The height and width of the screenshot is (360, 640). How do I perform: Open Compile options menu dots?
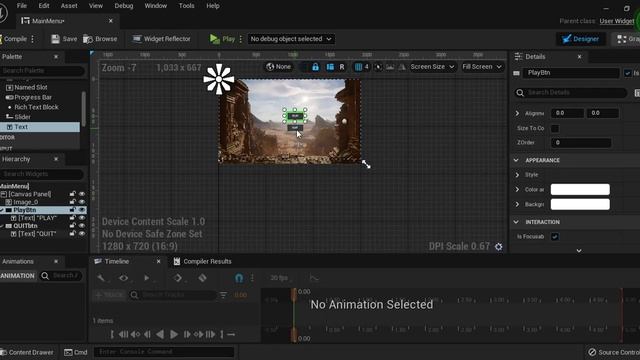pyautogui.click(x=33, y=39)
